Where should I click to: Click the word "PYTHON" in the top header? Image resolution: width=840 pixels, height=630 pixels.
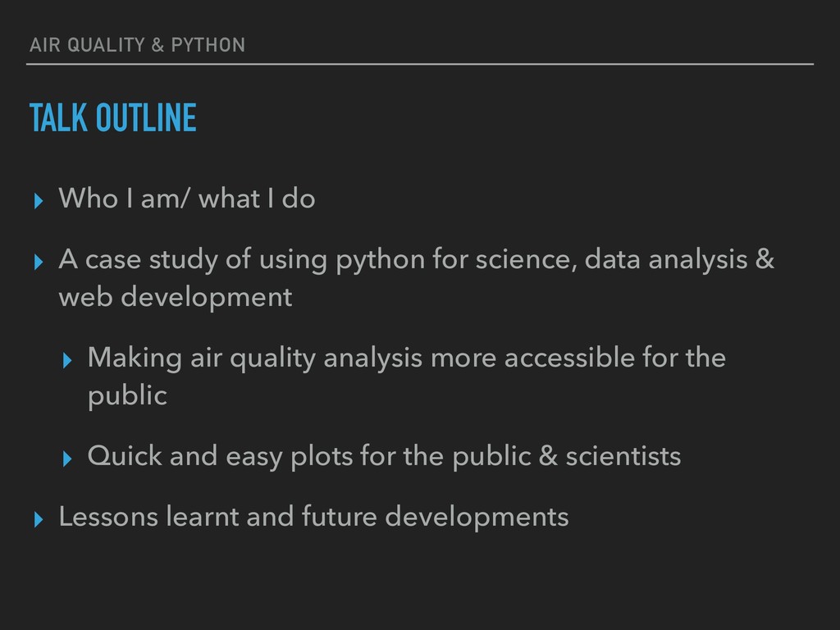point(208,45)
